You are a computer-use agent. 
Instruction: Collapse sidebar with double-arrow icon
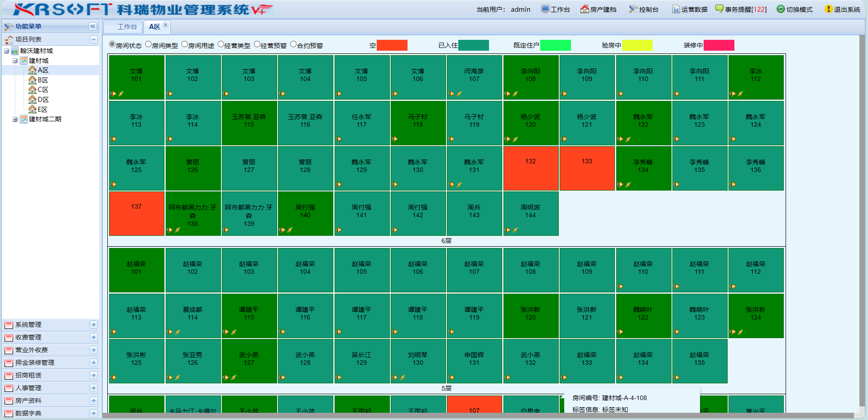[93, 26]
